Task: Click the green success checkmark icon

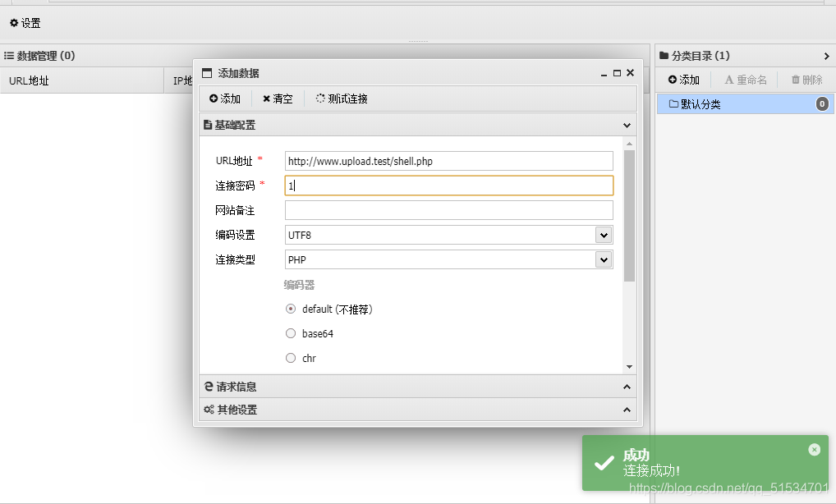Action: tap(604, 463)
